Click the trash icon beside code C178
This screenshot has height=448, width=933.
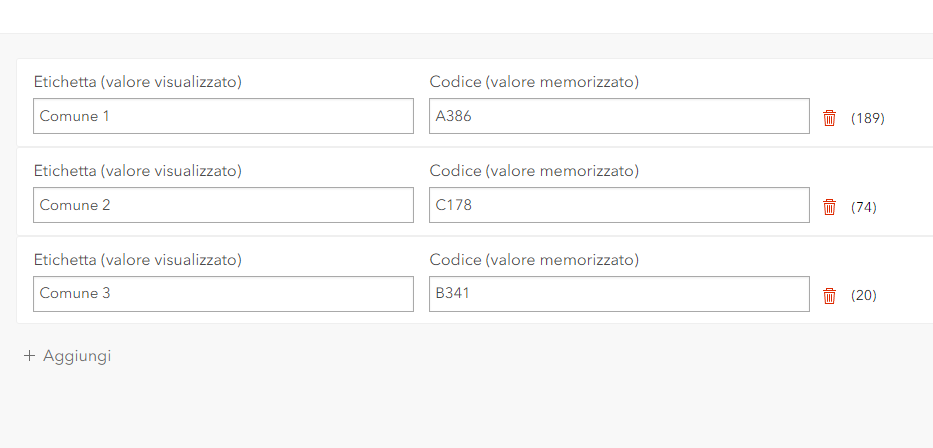tap(829, 207)
